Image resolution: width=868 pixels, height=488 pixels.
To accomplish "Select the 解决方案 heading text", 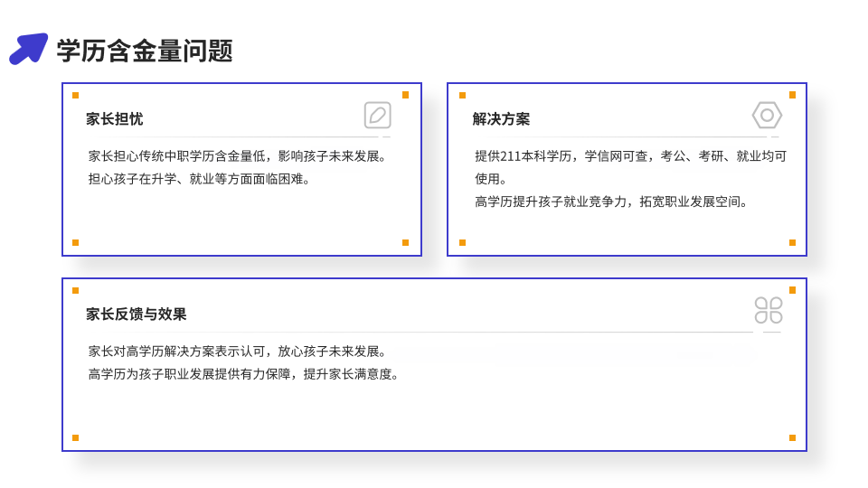I will 501,119.
